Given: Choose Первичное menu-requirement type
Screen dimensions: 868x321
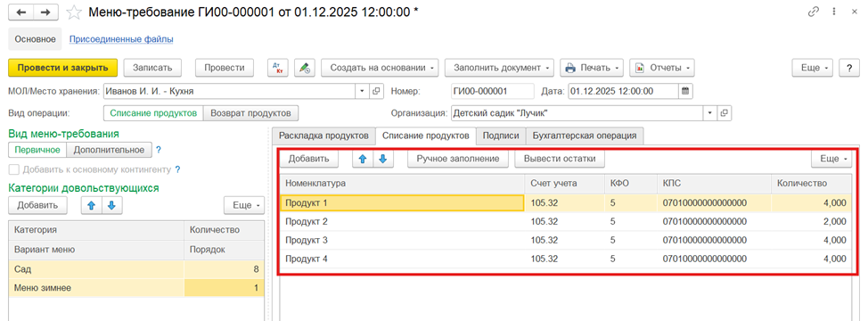Looking at the screenshot, I should coord(37,150).
